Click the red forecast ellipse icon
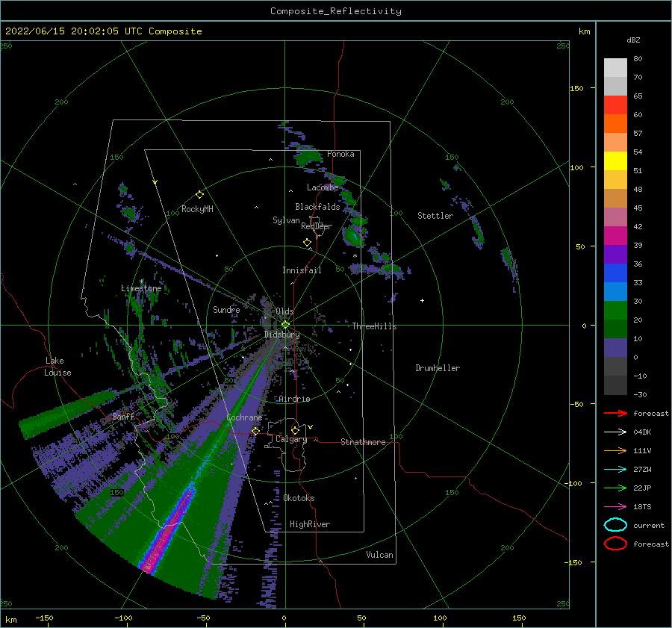 point(615,544)
